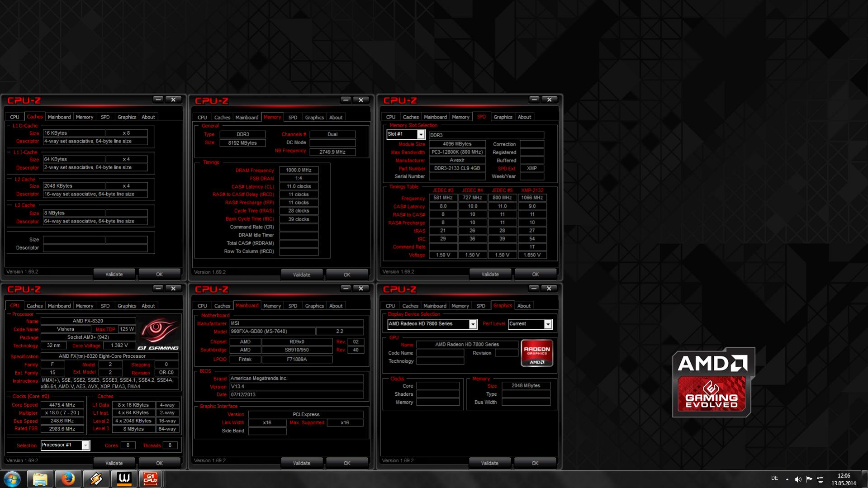
Task: Click Validate in the bottom-left CPU window
Action: tap(114, 463)
